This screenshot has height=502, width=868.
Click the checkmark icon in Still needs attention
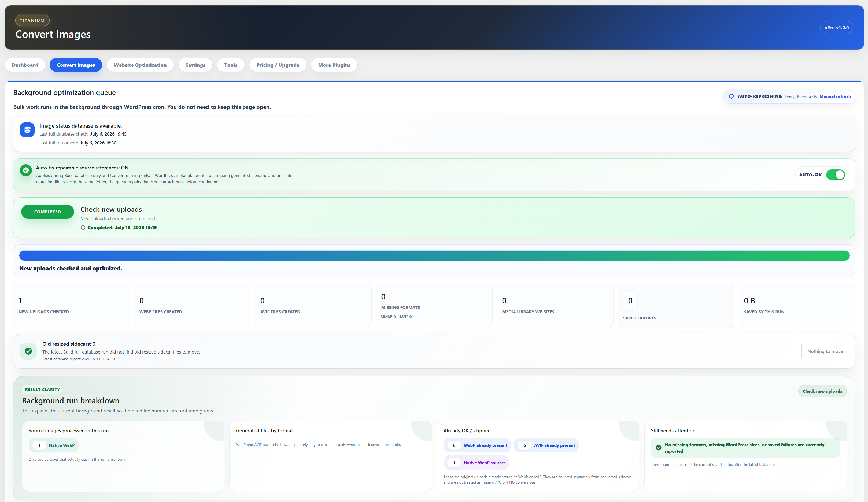coord(659,448)
